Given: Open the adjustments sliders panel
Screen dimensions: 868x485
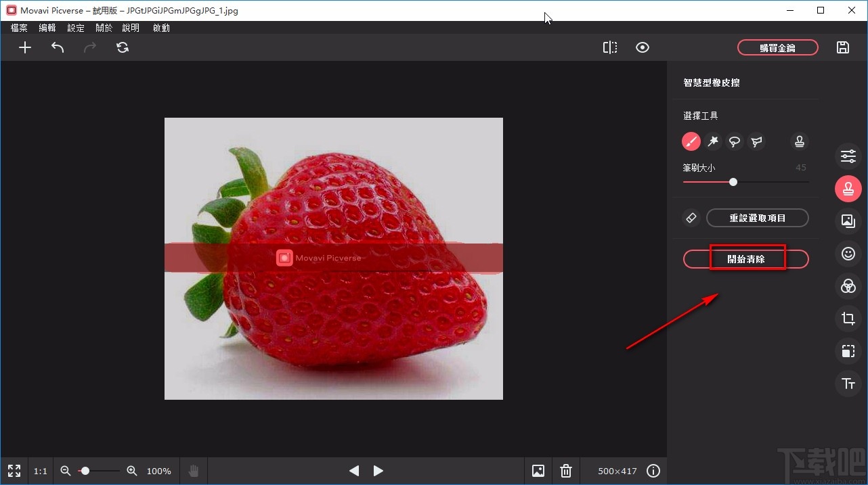Looking at the screenshot, I should (x=848, y=156).
